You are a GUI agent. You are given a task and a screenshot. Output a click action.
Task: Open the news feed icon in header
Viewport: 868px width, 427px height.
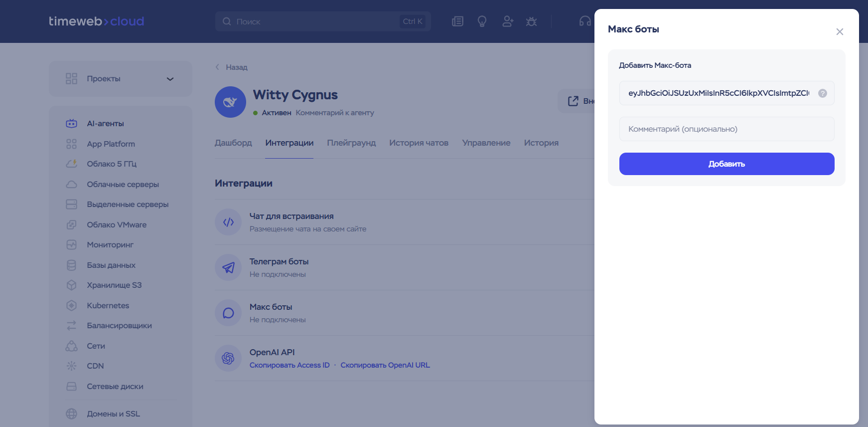click(457, 21)
